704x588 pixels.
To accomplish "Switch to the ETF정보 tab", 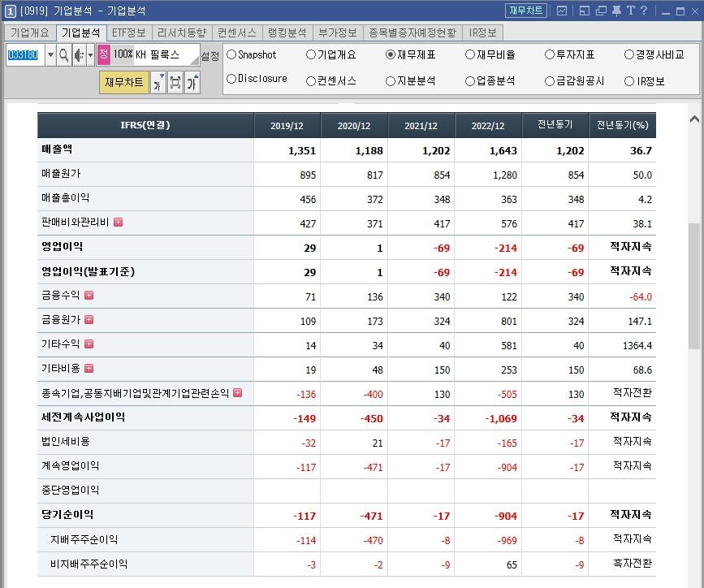I will 129,32.
